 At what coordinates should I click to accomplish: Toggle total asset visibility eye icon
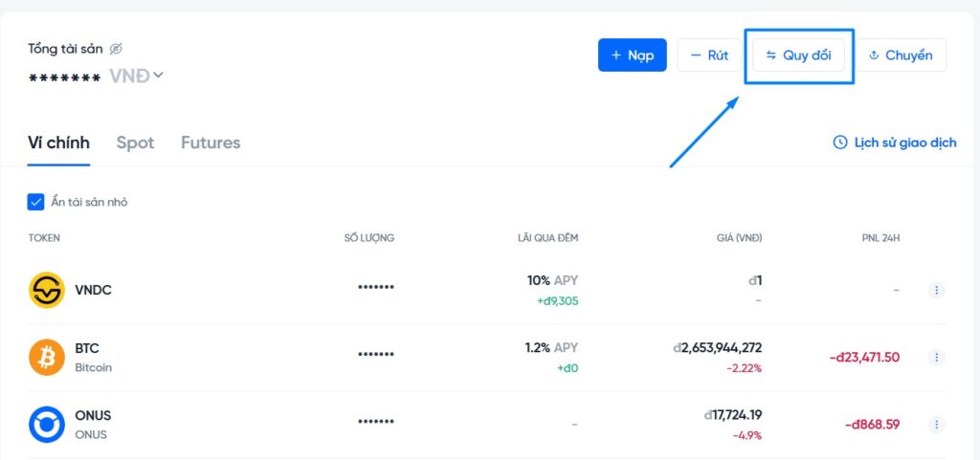[116, 49]
